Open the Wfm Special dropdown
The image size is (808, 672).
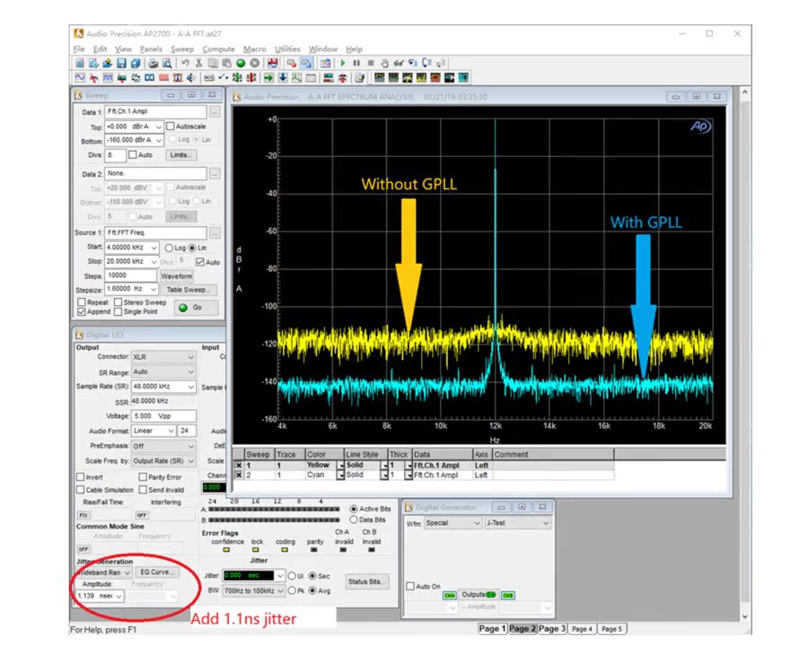point(477,523)
